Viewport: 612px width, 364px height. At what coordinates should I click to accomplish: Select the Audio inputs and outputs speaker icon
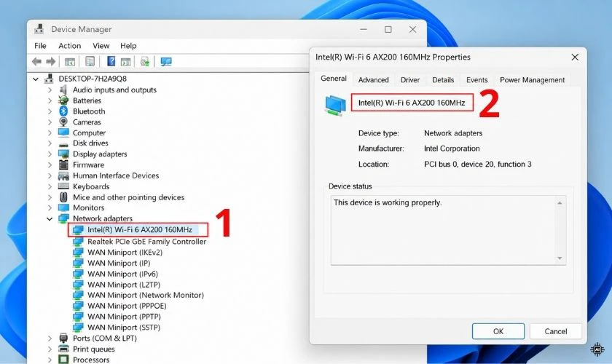click(63, 90)
